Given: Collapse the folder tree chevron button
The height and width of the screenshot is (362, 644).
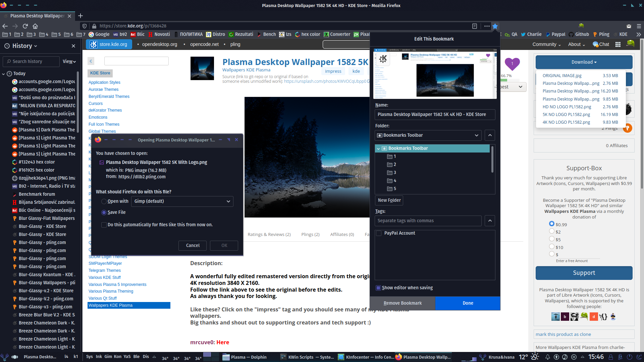Looking at the screenshot, I should click(490, 135).
